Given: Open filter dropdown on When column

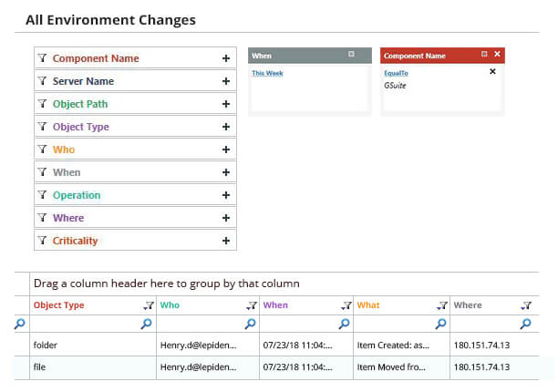Looking at the screenshot, I should click(x=346, y=305).
